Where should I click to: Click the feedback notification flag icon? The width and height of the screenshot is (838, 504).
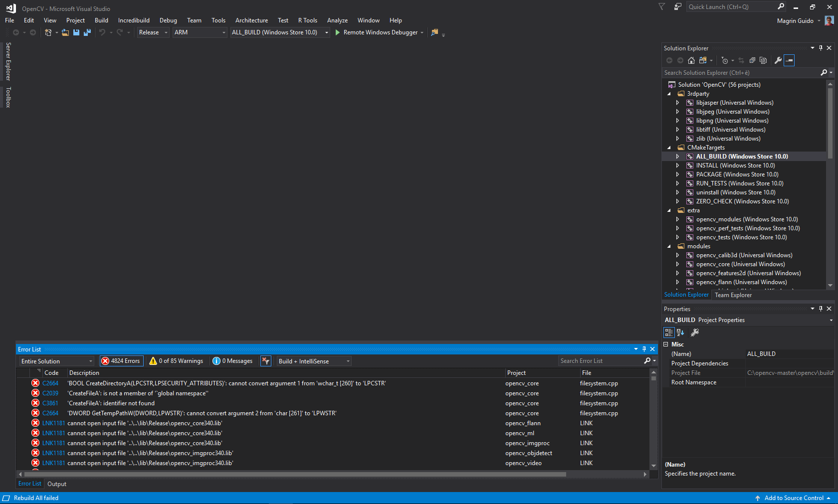tap(677, 7)
